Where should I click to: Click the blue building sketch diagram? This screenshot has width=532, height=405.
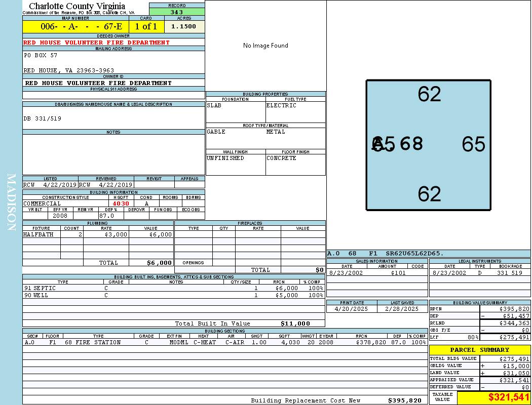(429, 145)
